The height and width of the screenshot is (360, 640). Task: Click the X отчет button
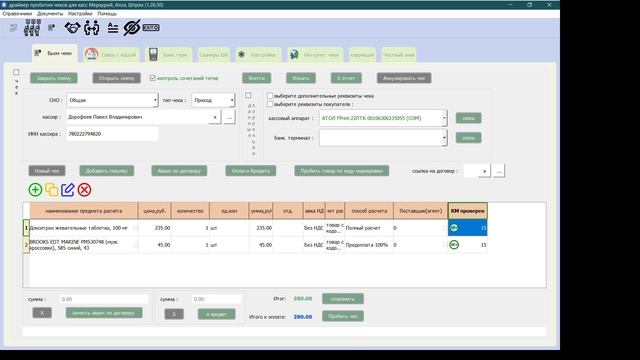tap(346, 78)
